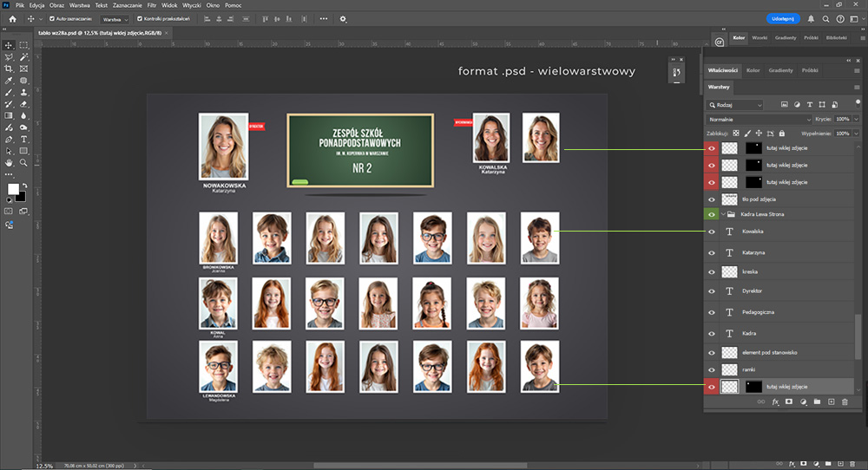Open the Rodzaj layer filter dropdown

735,105
